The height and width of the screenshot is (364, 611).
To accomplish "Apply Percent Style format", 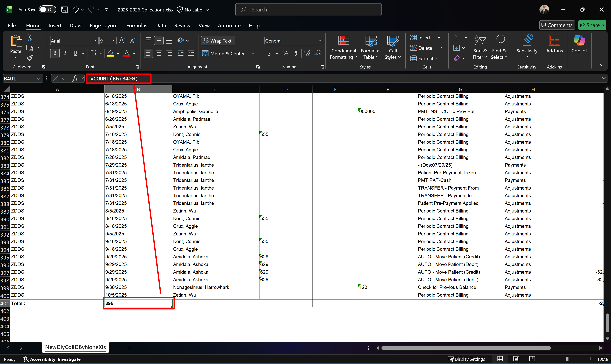I will click(285, 53).
